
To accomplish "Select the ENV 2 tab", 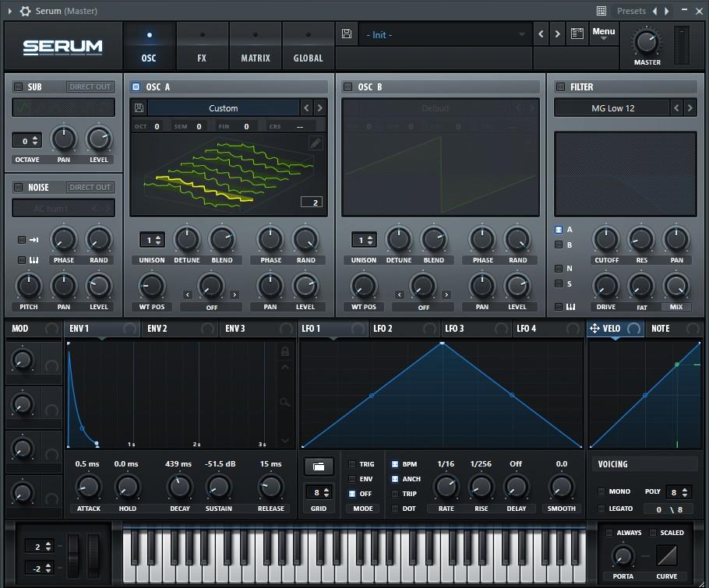I will 178,329.
